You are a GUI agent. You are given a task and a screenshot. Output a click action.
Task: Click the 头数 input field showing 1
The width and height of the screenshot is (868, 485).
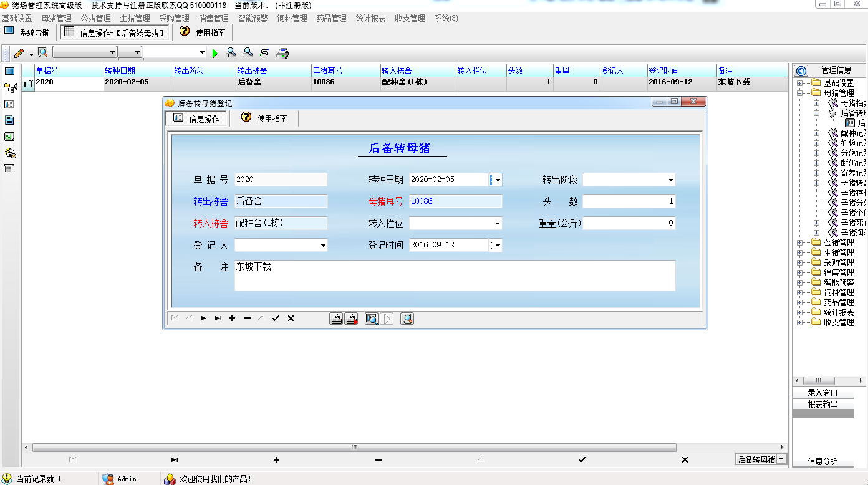coord(629,201)
